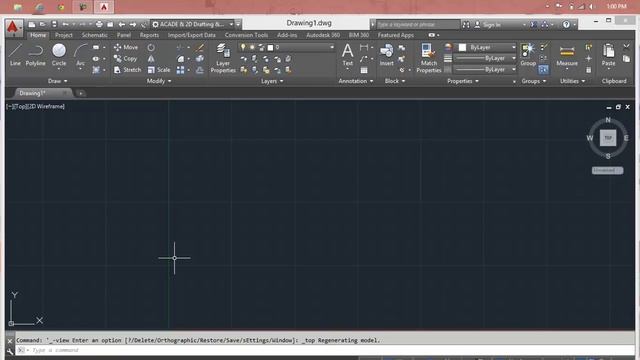Click the Group tool

[528, 55]
